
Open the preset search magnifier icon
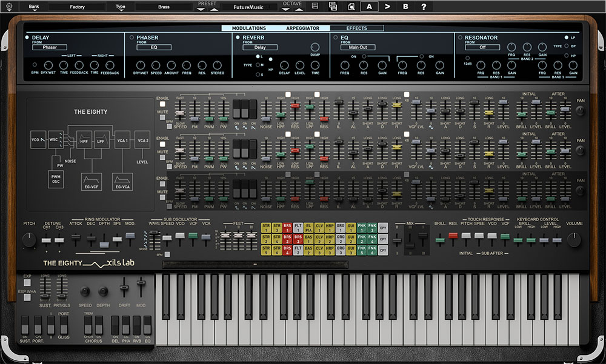click(x=351, y=6)
